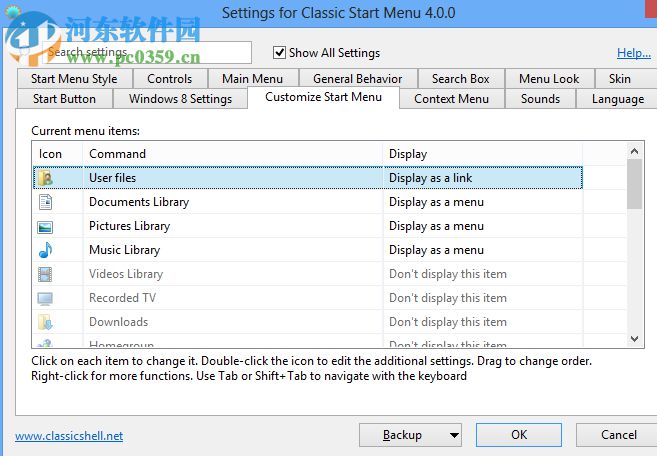Click the Music Library note icon
The width and height of the screenshot is (657, 456).
point(45,250)
